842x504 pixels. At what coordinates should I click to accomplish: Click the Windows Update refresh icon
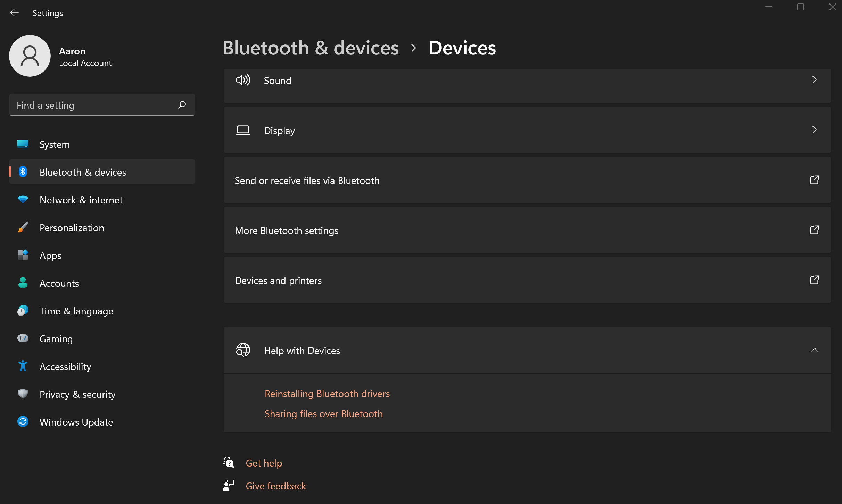click(x=23, y=422)
